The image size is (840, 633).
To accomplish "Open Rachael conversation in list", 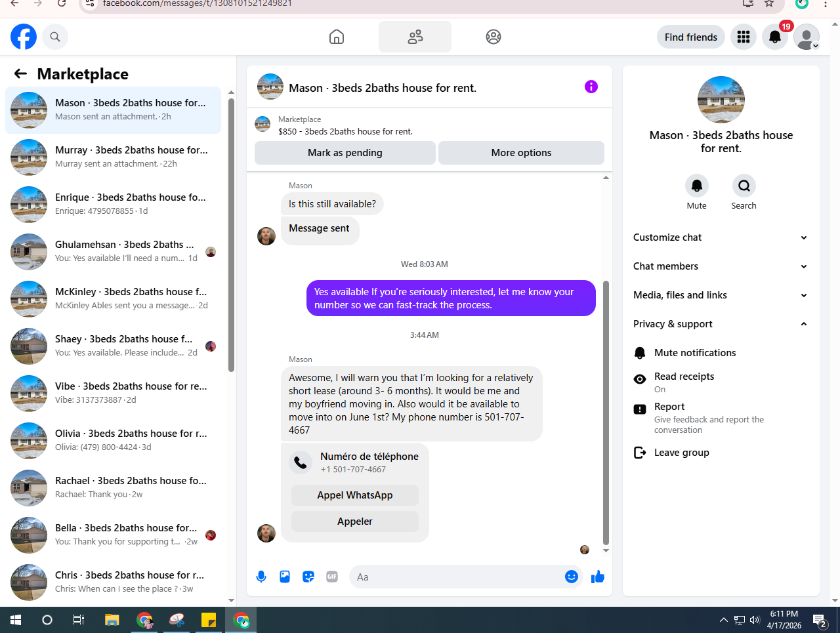I will (x=113, y=487).
